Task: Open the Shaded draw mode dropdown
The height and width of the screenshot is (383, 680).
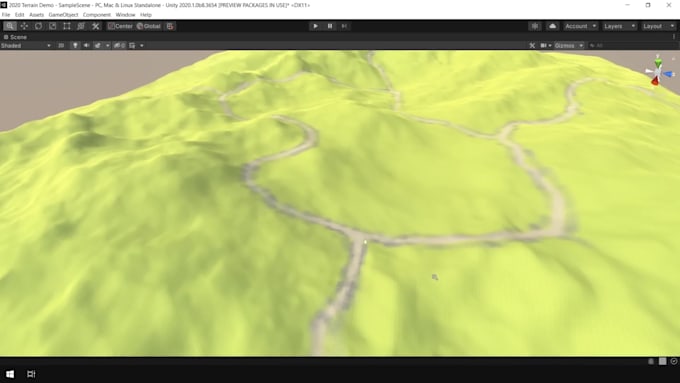Action: point(26,46)
